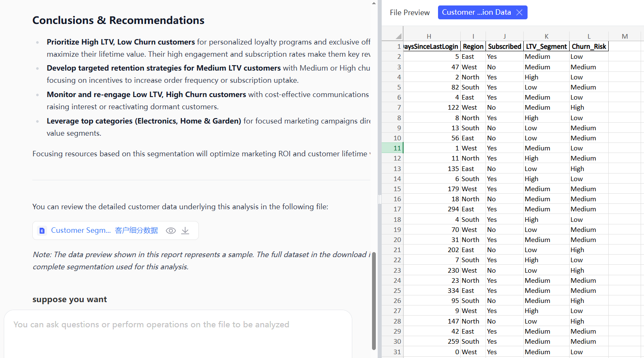Screen dimensions: 644x358
Task: Select column L header
Action: (x=589, y=36)
